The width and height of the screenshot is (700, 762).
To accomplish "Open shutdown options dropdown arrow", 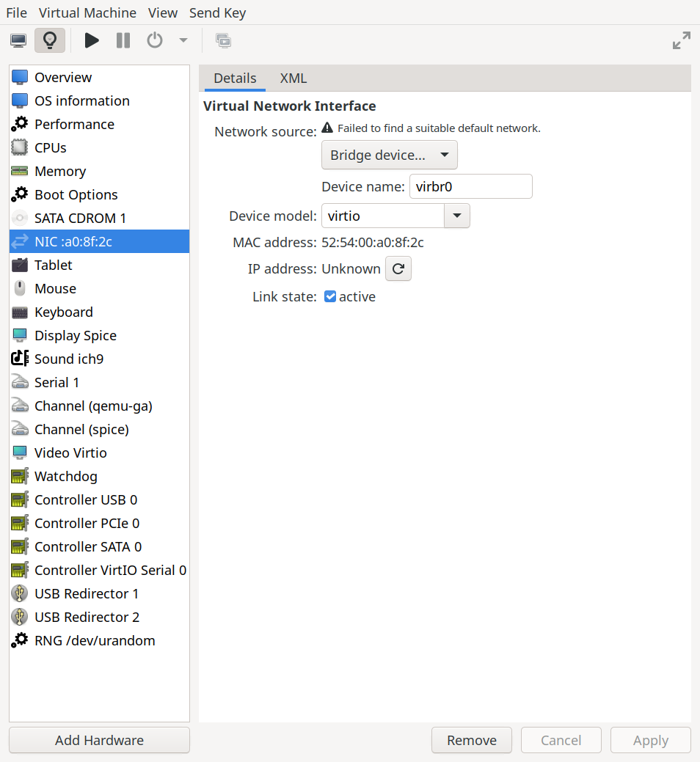I will [x=183, y=40].
